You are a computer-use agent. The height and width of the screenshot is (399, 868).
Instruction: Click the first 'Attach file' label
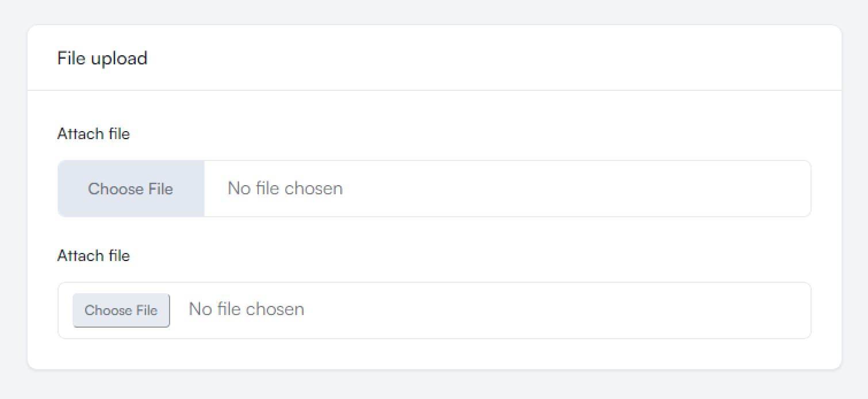click(94, 134)
